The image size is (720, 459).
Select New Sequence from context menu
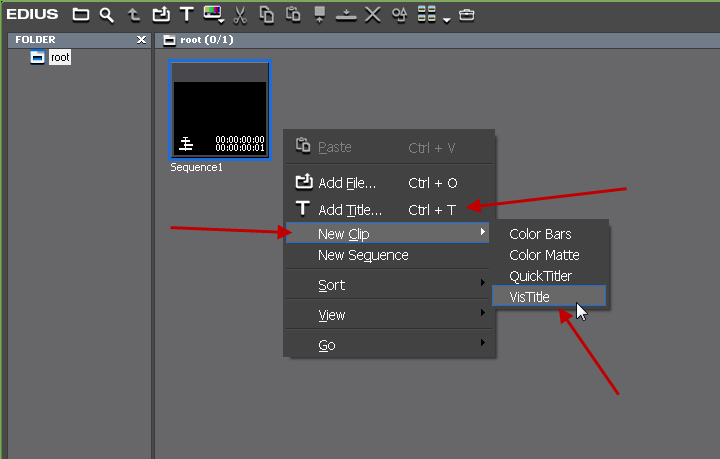point(362,255)
